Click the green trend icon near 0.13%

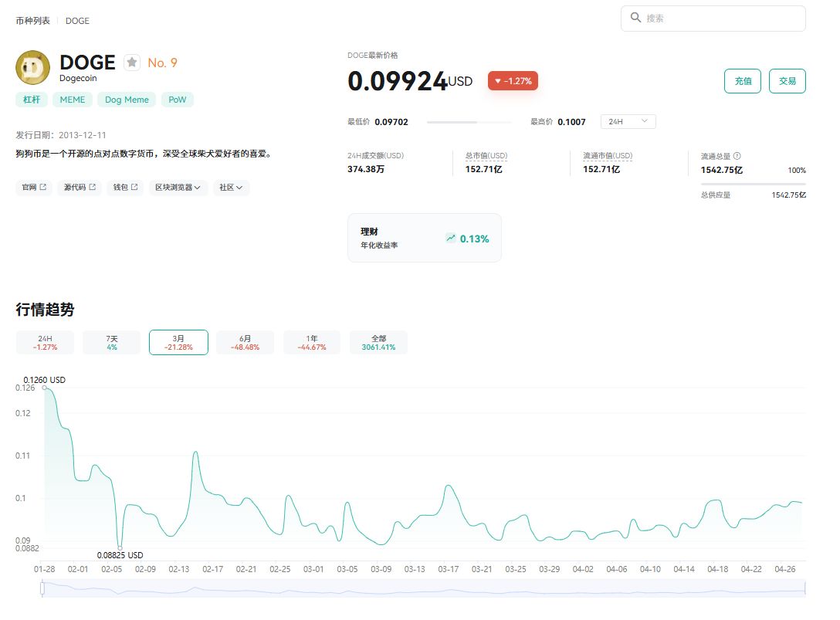click(x=451, y=238)
